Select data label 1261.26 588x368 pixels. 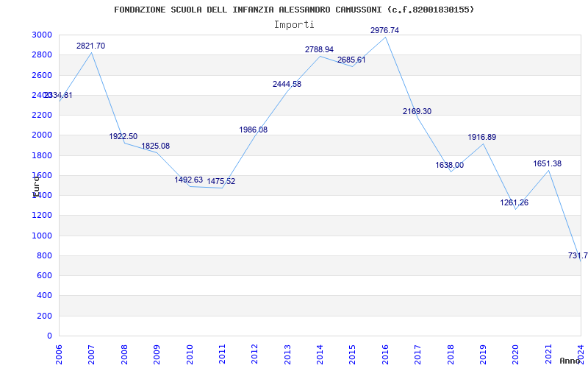coord(514,203)
